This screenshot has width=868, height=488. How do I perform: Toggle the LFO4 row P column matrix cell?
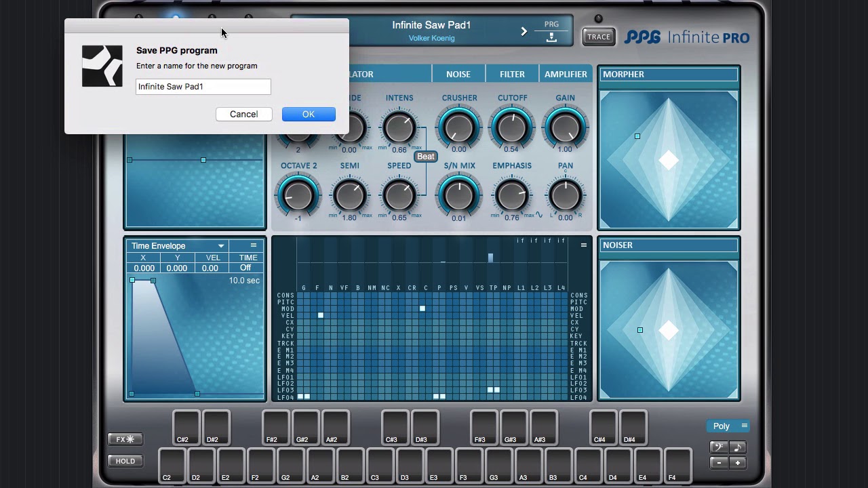click(x=436, y=396)
